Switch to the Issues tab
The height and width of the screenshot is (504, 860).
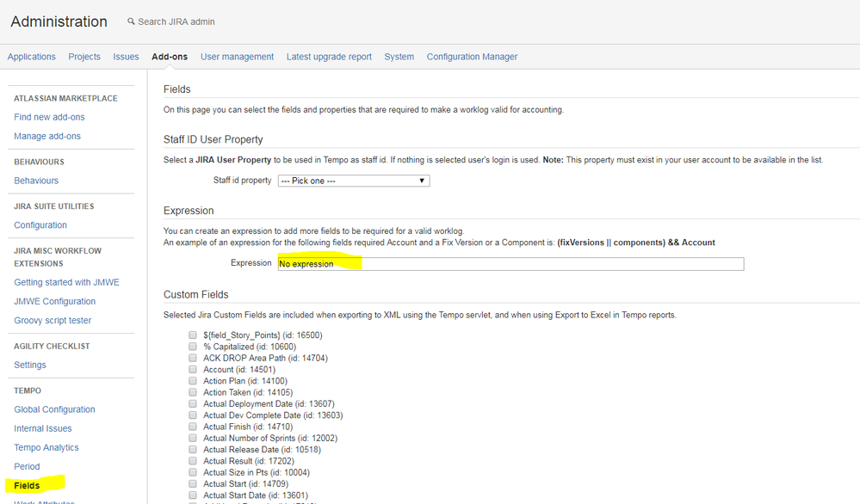pyautogui.click(x=127, y=57)
